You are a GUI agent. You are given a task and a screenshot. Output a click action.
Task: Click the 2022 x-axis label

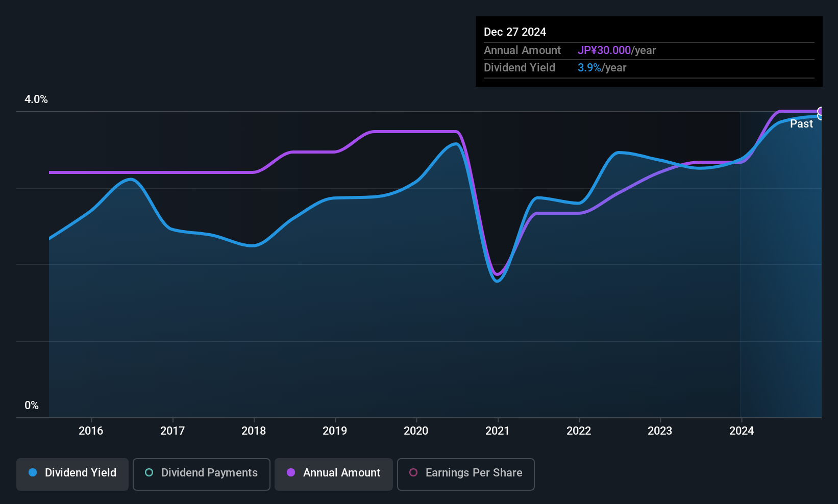(x=579, y=431)
